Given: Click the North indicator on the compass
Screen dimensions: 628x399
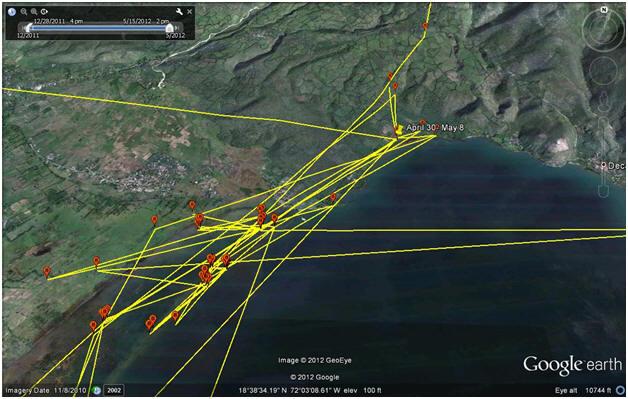Looking at the screenshot, I should tap(603, 10).
